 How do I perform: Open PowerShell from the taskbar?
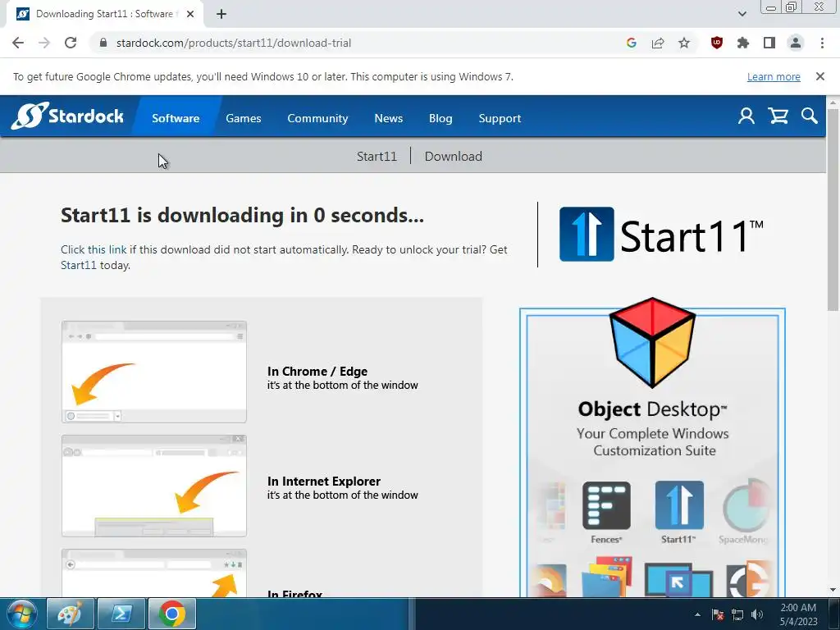pos(121,614)
